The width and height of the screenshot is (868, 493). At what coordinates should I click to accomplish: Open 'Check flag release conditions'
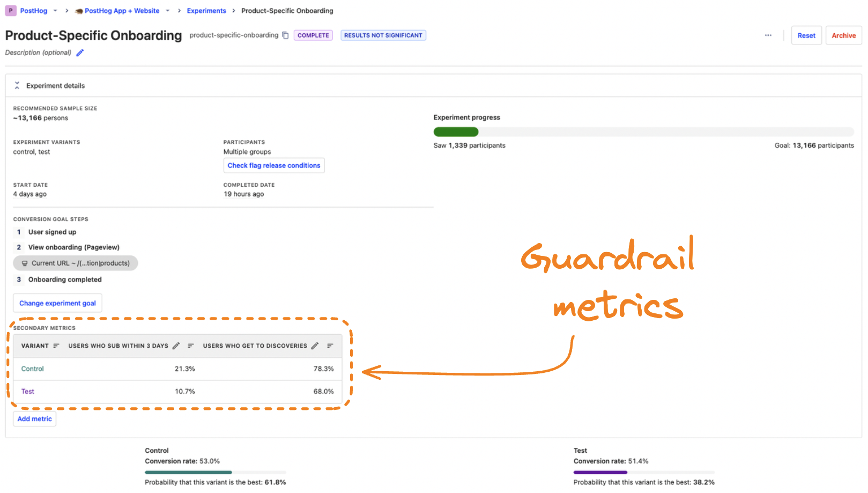[x=274, y=165]
